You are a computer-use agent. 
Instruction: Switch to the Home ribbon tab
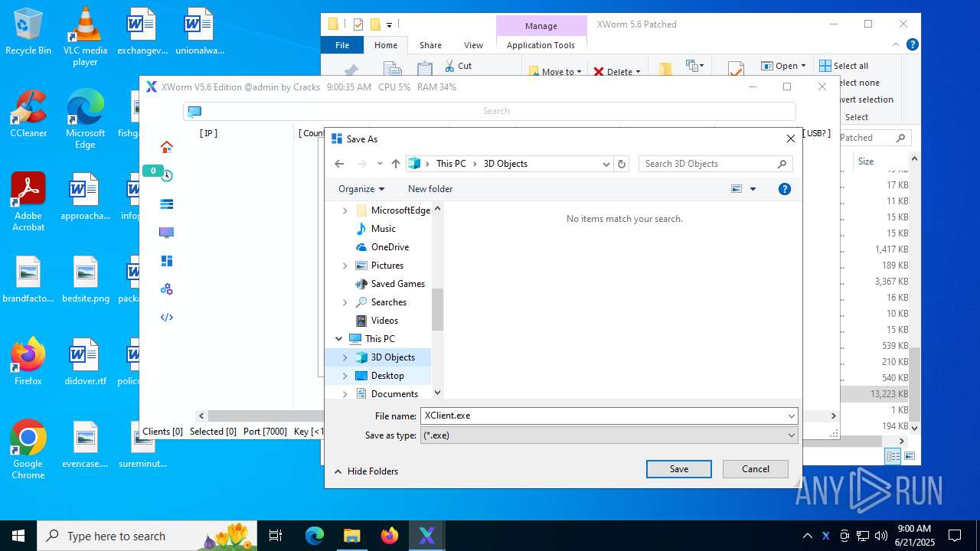point(386,45)
